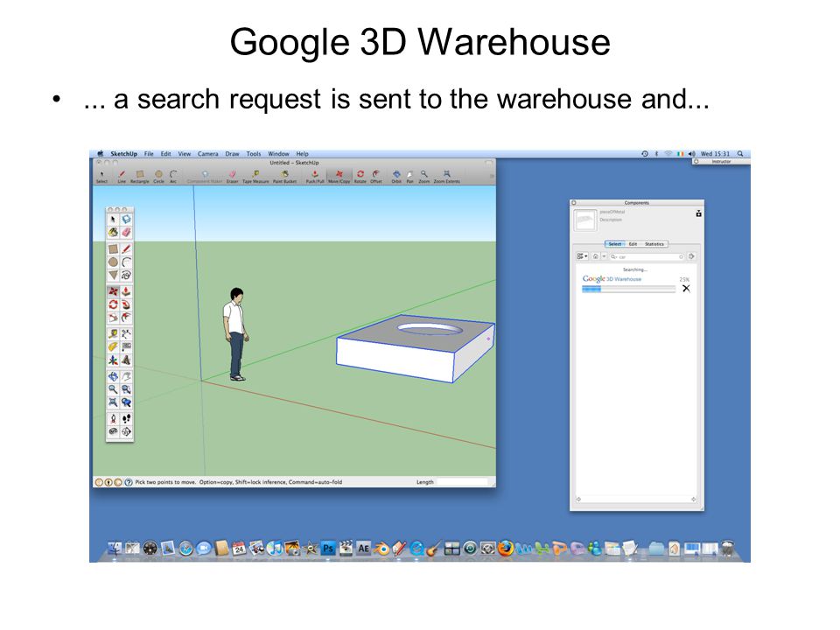This screenshot has height=630, width=840.
Task: Open Photoshop from the Dock
Action: click(328, 548)
